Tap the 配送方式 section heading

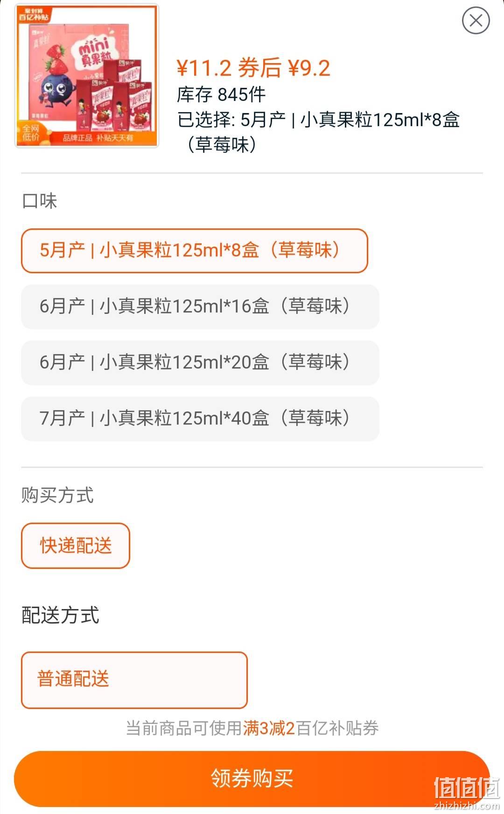(x=60, y=615)
